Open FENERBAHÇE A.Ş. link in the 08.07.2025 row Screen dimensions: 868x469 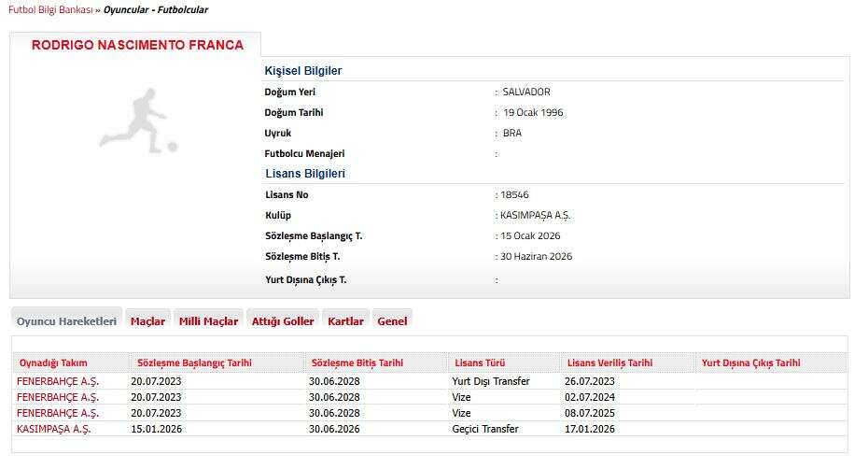(x=58, y=413)
